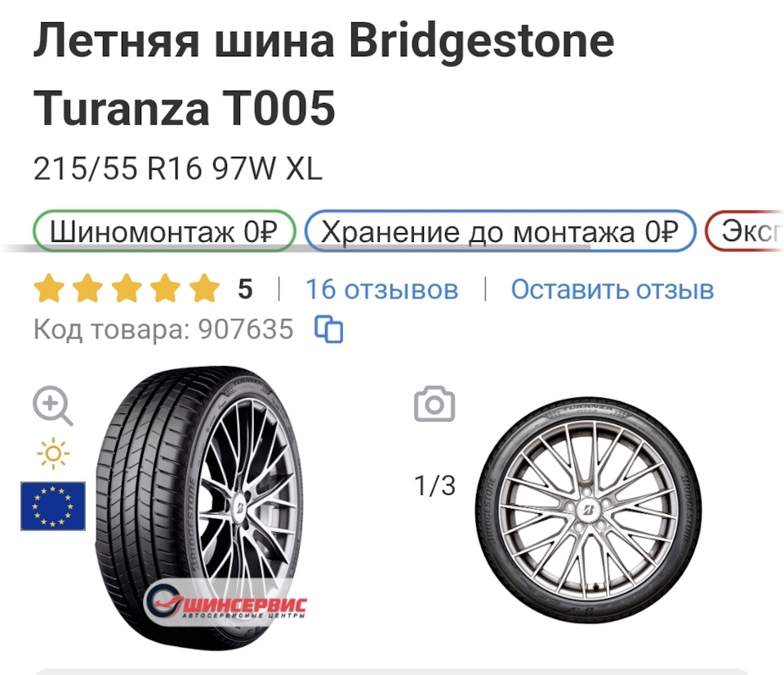Click the Шинсервис watermark logo
Viewport: 784px width, 675px height.
point(225,601)
